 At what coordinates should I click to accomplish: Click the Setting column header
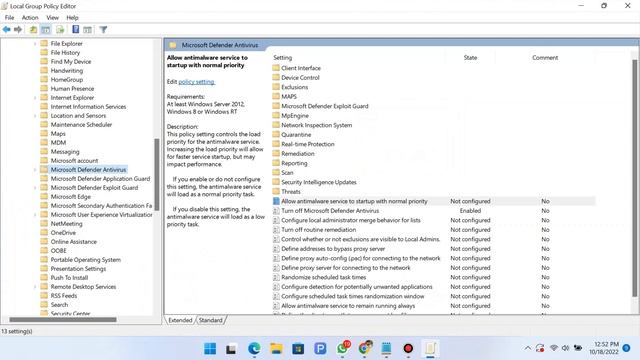(282, 58)
